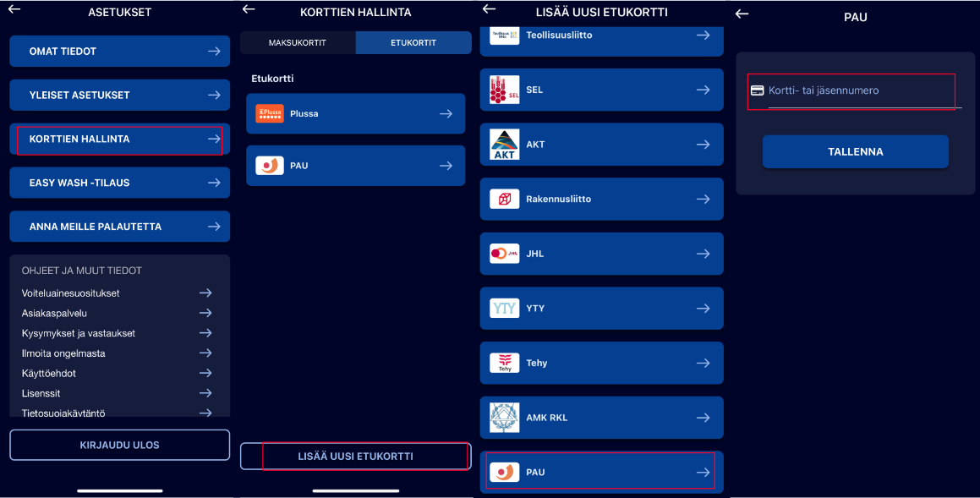Click the Tallenna save button
The width and height of the screenshot is (980, 498).
(x=855, y=152)
